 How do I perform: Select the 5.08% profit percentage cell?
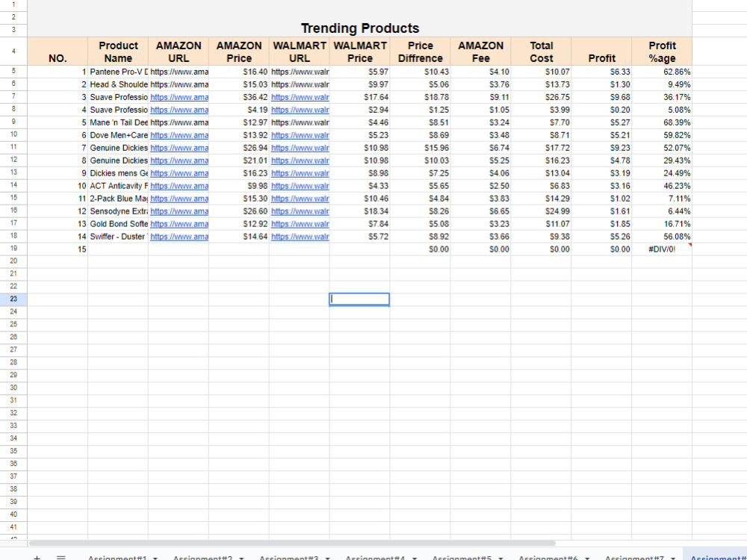coord(662,110)
